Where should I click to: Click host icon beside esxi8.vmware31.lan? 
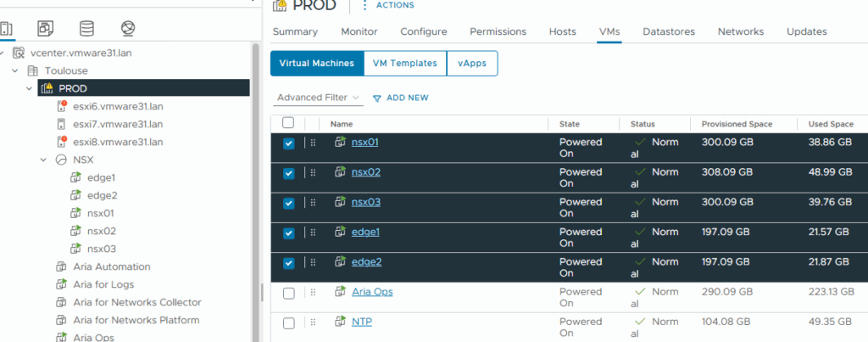click(x=61, y=142)
